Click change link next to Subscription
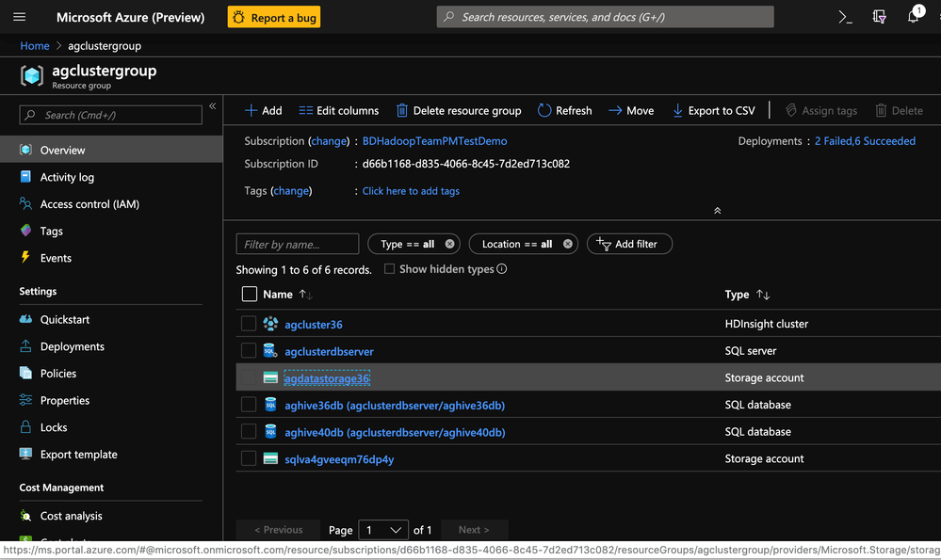The image size is (941, 560). point(329,141)
